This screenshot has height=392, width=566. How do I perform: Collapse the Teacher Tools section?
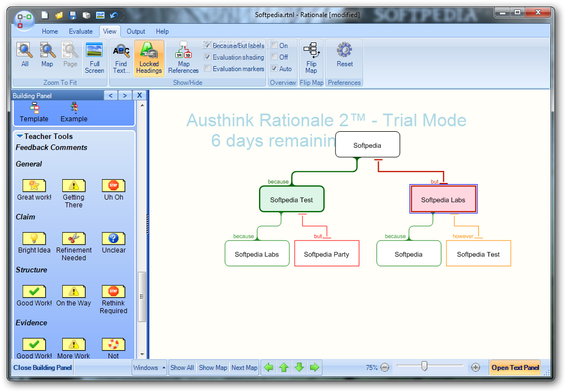click(20, 136)
